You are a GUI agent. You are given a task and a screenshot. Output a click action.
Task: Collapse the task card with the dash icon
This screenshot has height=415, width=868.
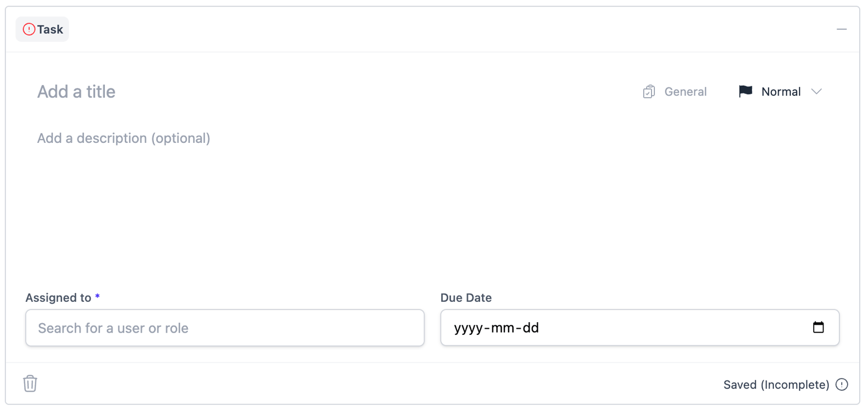[x=841, y=29]
